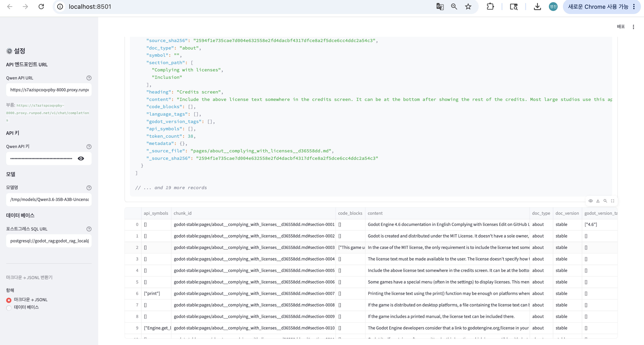The image size is (644, 345).
Task: Sort by the doc_version column header
Action: [567, 213]
